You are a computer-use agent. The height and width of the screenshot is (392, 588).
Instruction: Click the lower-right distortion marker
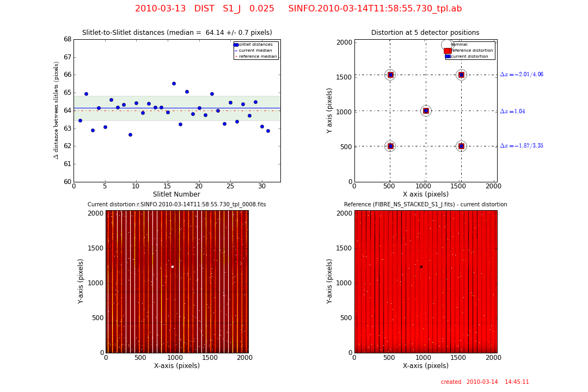(461, 146)
